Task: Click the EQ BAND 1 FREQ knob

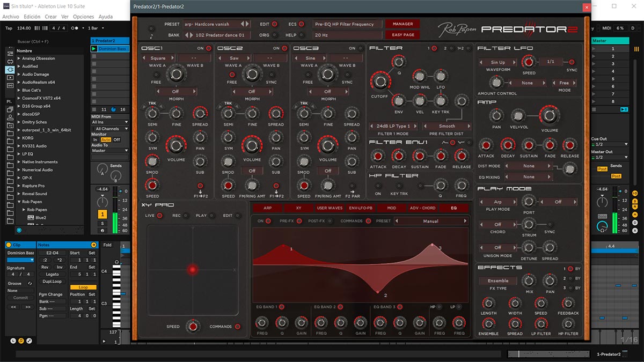Action: point(262,322)
